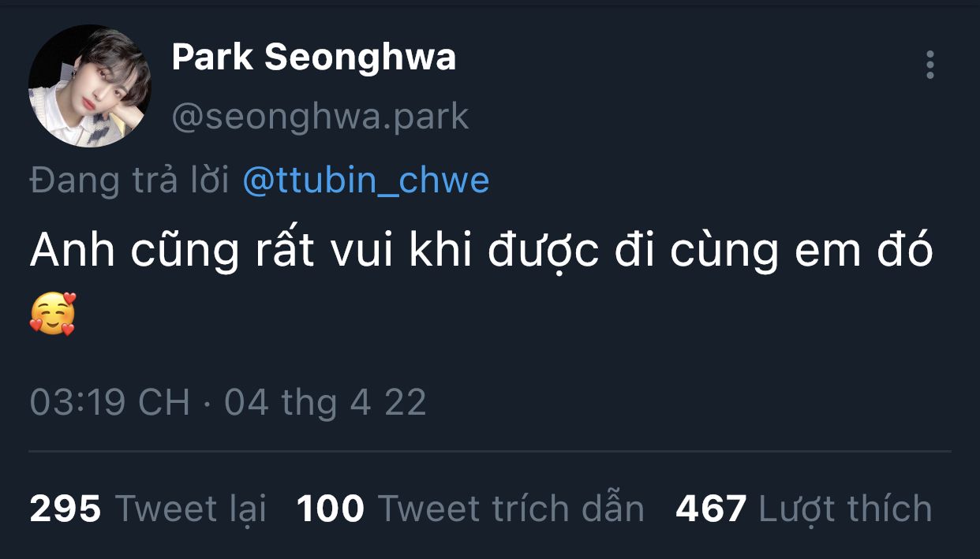Click the "Đang trả lời" reply label
This screenshot has width=980, height=559.
pyautogui.click(x=129, y=181)
